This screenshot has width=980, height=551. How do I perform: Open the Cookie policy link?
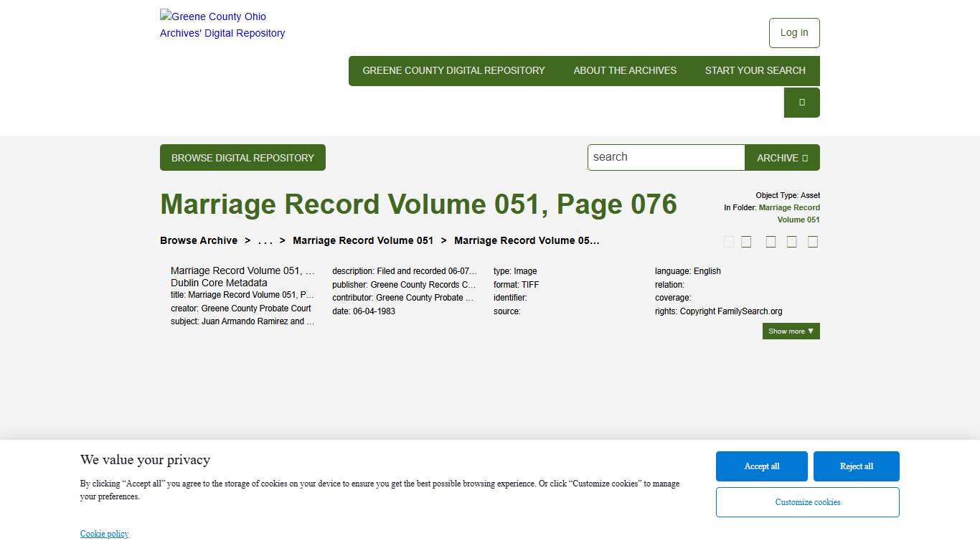click(x=104, y=534)
